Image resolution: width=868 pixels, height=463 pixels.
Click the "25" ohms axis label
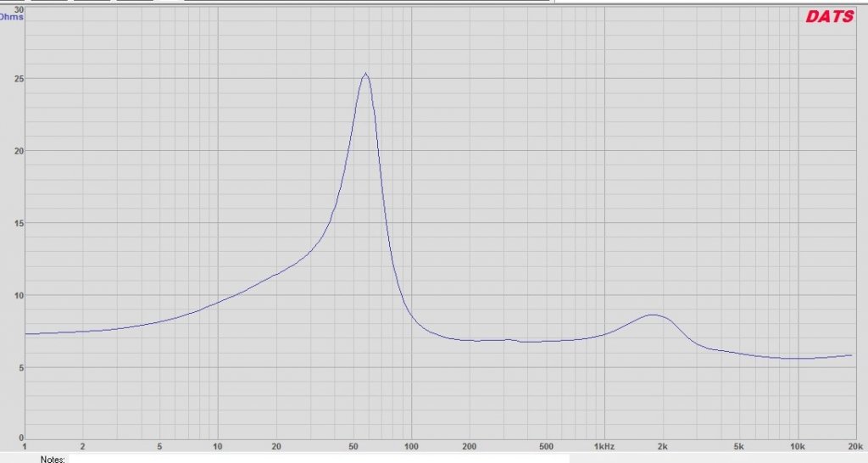[19, 79]
